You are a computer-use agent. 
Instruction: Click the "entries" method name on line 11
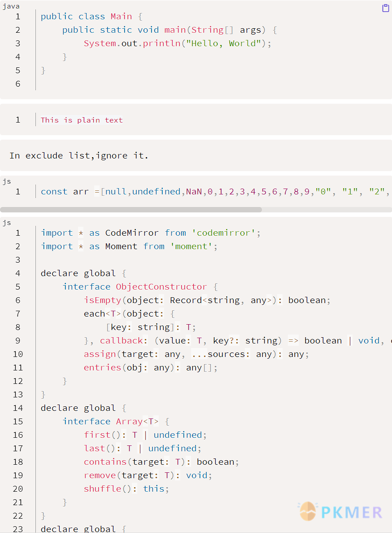102,367
